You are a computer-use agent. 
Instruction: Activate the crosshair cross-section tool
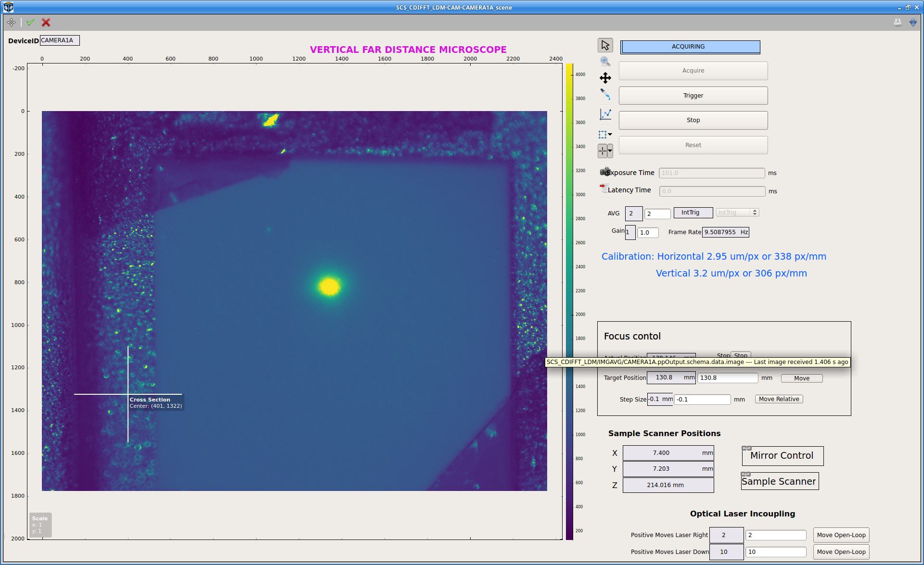click(603, 151)
